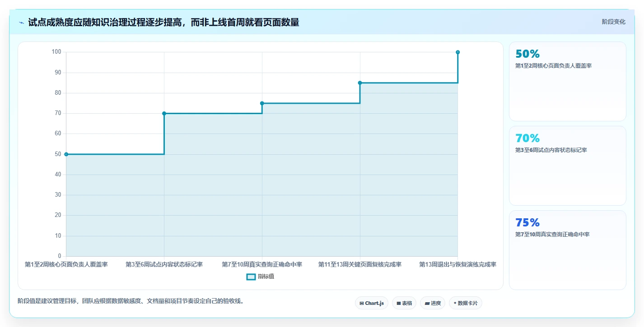The height and width of the screenshot is (327, 644).
Task: Click the card caption 第1至2周核心页面负责人覆盖率
Action: 553,66
